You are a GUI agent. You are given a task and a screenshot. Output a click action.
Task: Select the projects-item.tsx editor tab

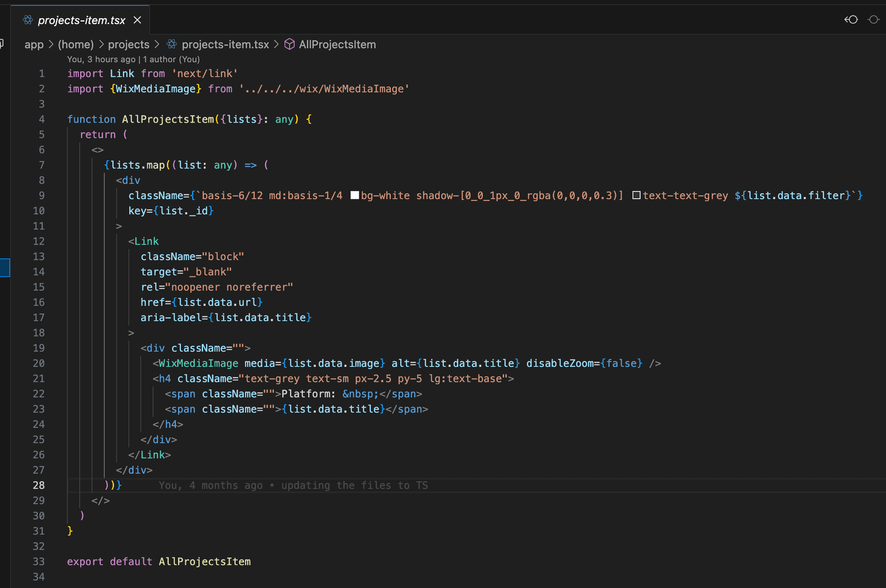(80, 20)
